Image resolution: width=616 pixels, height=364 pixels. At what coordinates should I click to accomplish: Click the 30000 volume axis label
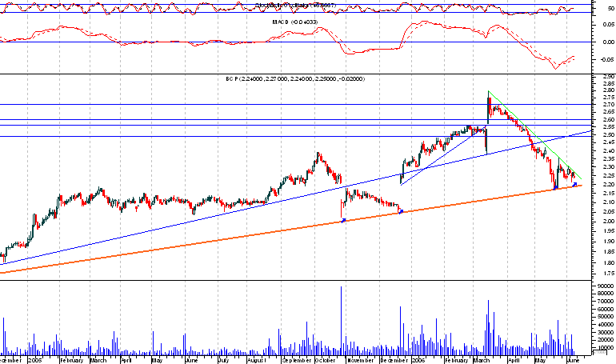(x=605, y=333)
